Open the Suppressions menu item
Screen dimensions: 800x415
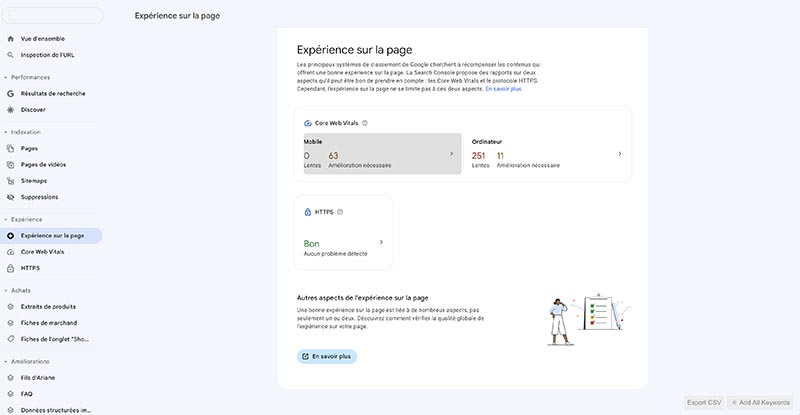pyautogui.click(x=38, y=197)
